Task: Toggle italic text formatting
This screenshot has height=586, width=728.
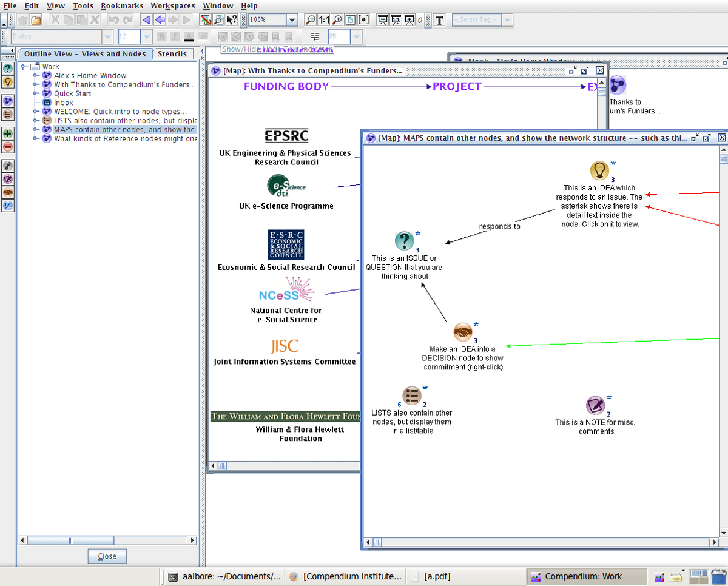Action: click(175, 36)
